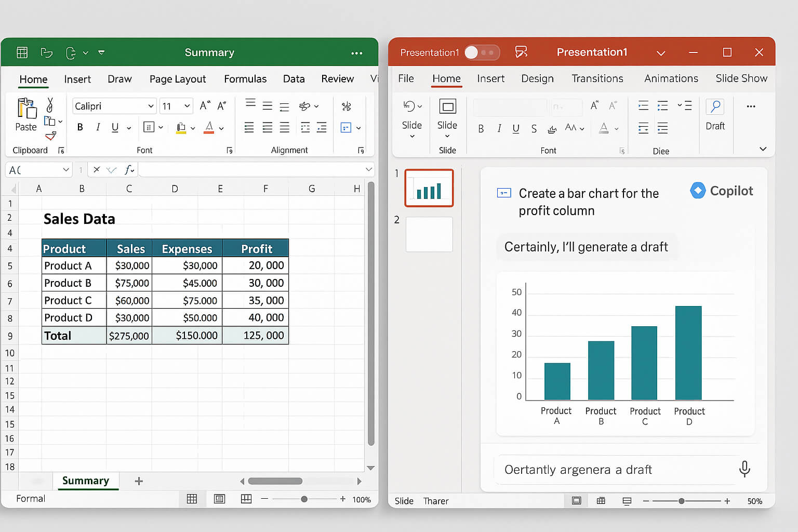798x532 pixels.
Task: Click the Borders icon in Excel
Action: point(149,127)
